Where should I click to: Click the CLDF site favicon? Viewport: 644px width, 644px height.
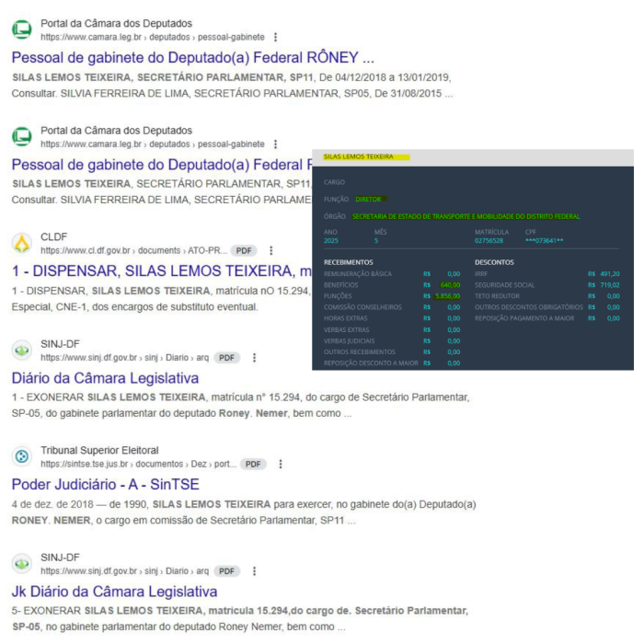[22, 243]
